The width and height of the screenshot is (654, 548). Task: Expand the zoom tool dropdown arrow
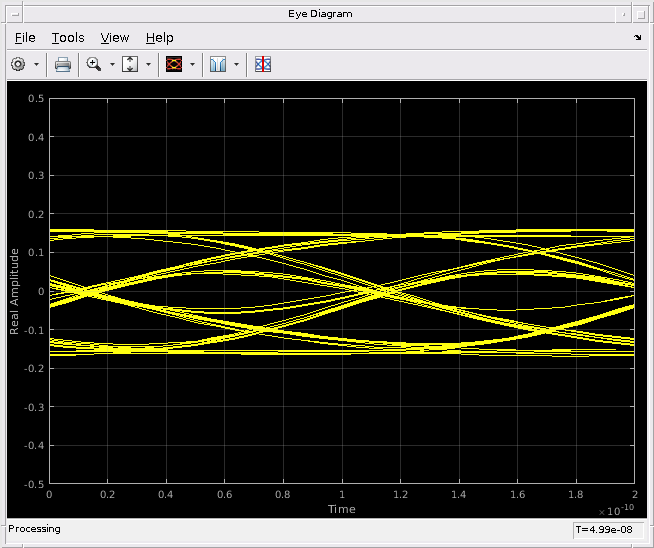click(110, 64)
